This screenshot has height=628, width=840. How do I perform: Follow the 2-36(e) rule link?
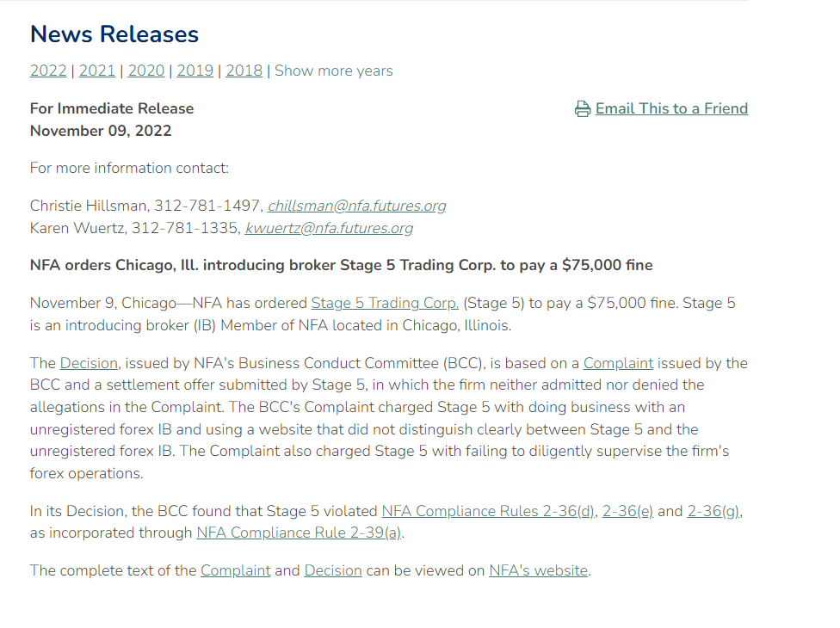coord(627,511)
